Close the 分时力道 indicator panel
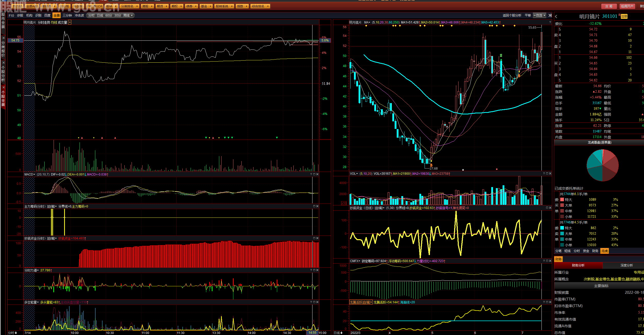The image size is (644, 335). tap(317, 270)
